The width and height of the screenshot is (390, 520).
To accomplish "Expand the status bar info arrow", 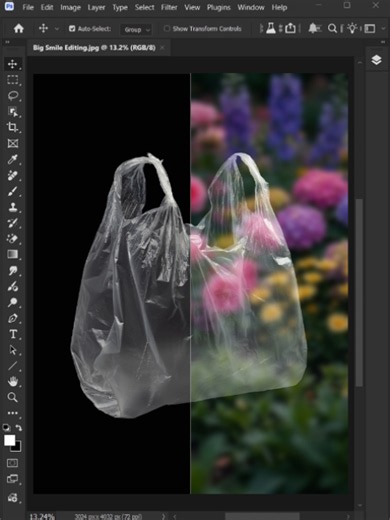I will click(x=163, y=517).
